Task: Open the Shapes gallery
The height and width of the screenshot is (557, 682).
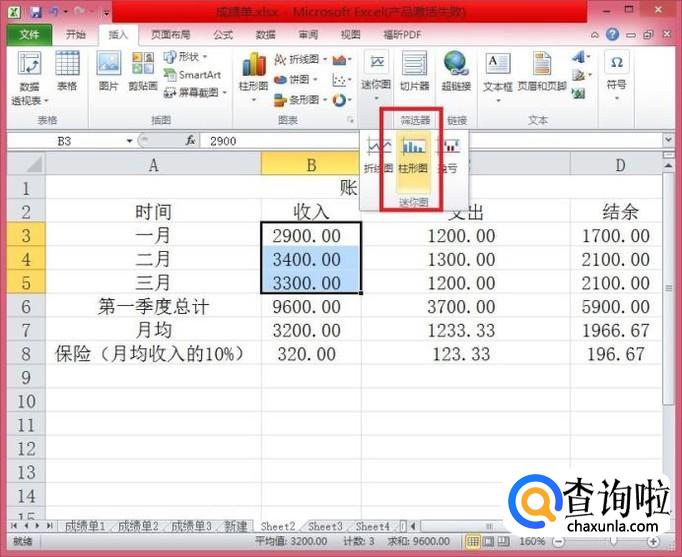Action: pyautogui.click(x=186, y=57)
